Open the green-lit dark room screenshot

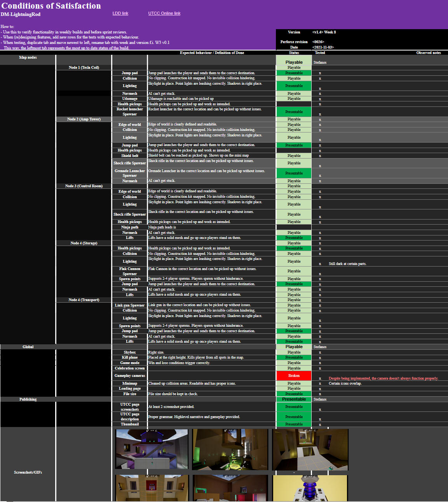(230, 449)
